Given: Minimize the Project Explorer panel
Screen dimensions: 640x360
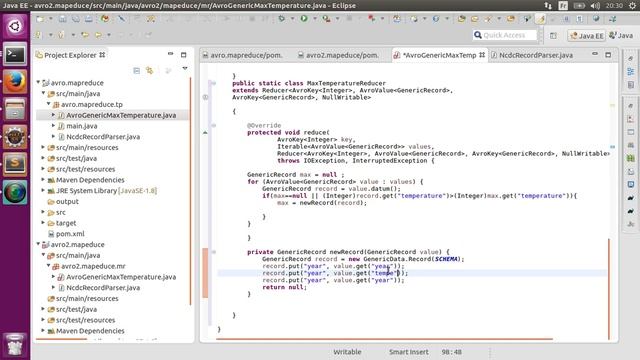Looking at the screenshot, I should click(170, 54).
